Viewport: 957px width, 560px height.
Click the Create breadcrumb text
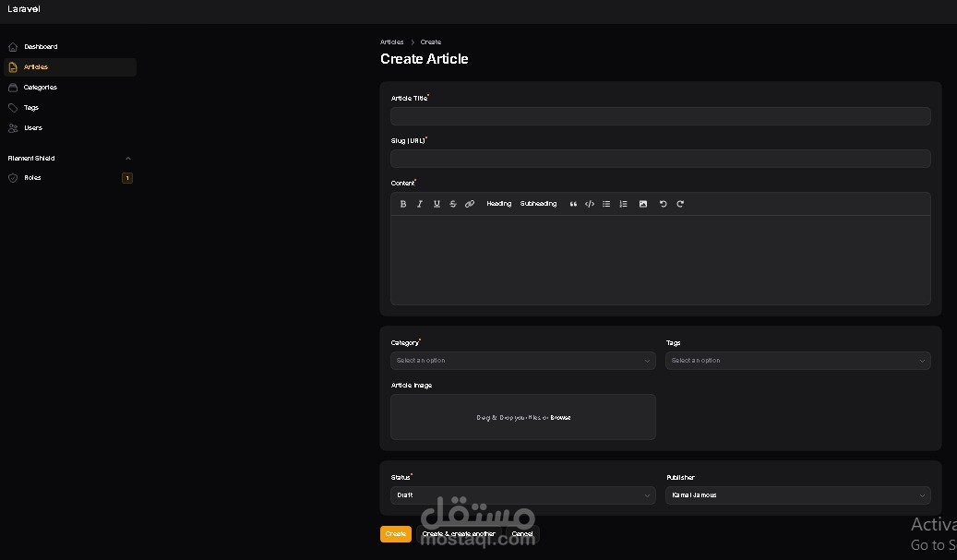point(430,42)
